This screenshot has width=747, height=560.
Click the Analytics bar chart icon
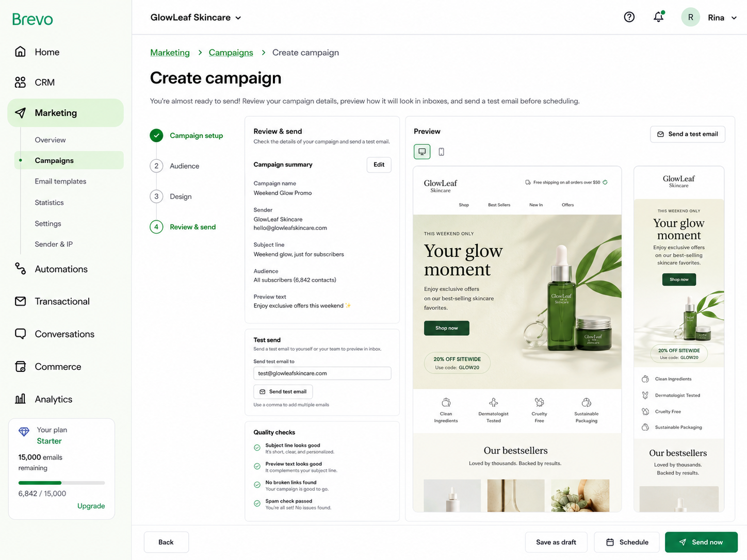(20, 399)
